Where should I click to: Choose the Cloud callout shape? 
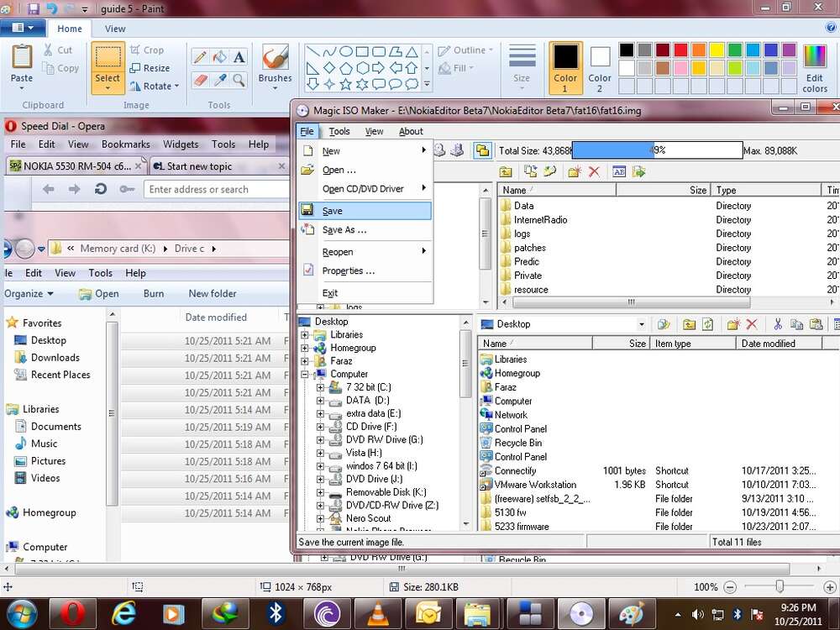click(412, 84)
